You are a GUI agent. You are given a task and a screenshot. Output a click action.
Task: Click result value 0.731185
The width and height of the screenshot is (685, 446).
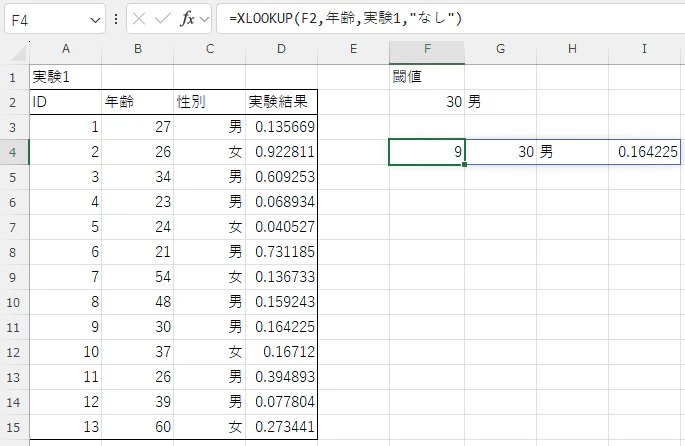[281, 252]
